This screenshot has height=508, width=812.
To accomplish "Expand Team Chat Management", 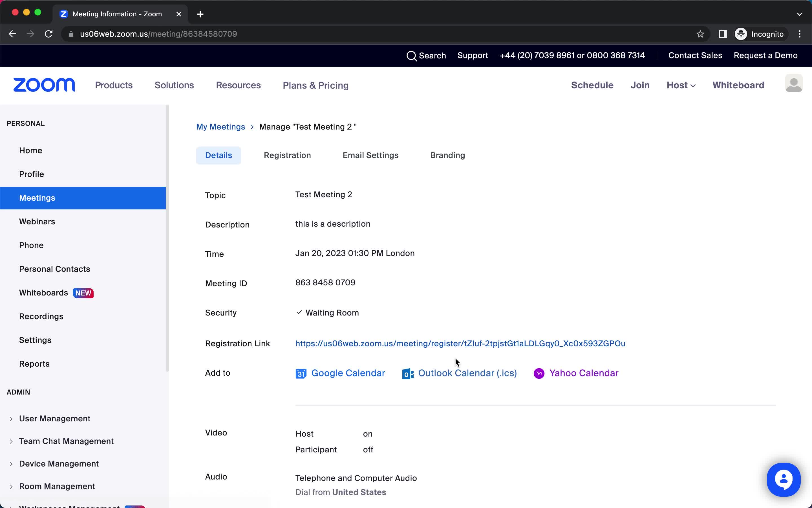I will coord(11,441).
